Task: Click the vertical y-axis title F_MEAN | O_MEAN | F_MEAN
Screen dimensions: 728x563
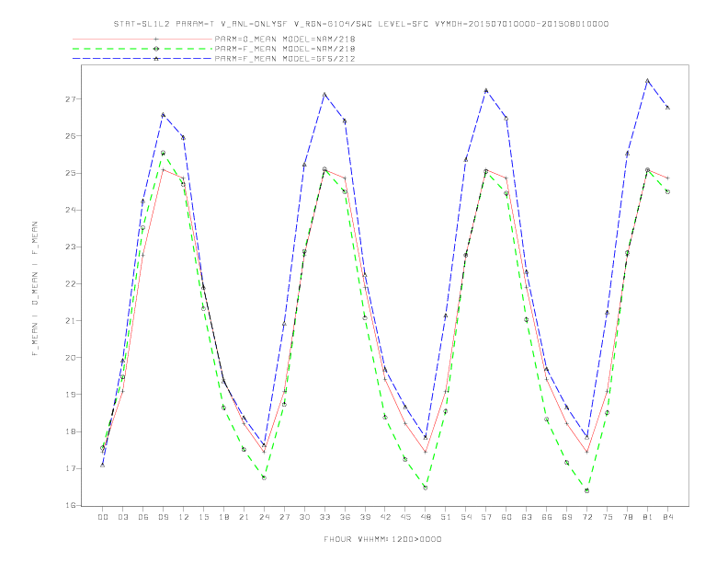Action: [x=35, y=289]
